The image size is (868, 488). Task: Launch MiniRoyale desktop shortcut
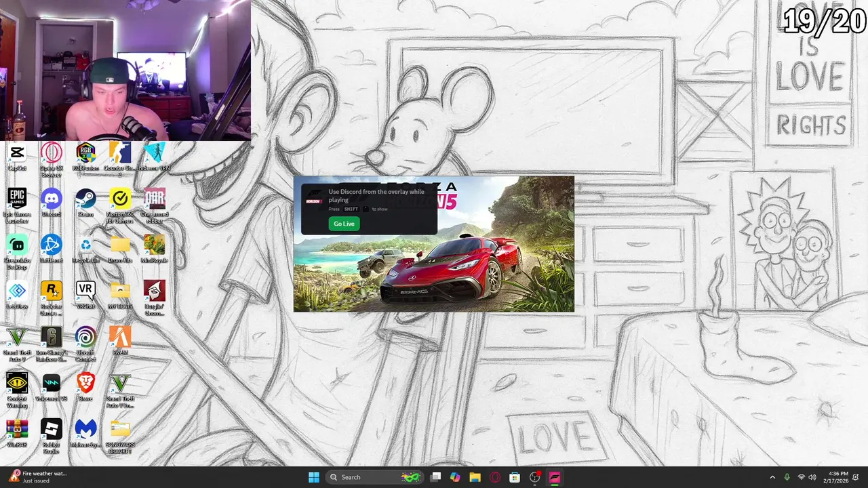click(x=155, y=249)
